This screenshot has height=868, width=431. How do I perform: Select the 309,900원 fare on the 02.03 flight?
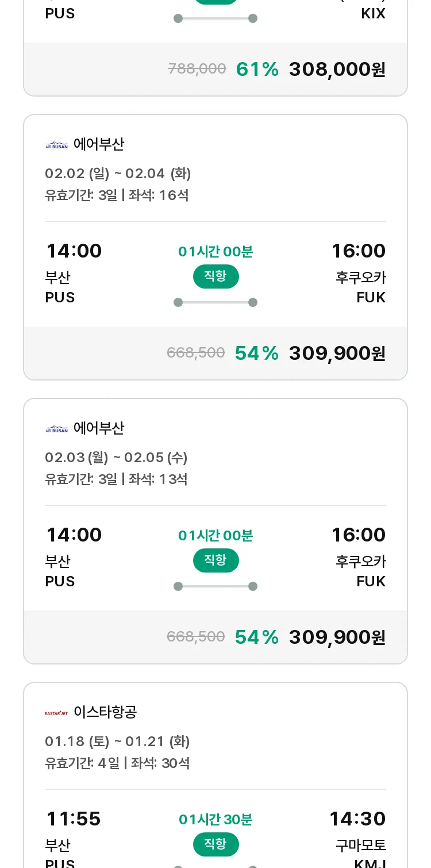pyautogui.click(x=337, y=637)
